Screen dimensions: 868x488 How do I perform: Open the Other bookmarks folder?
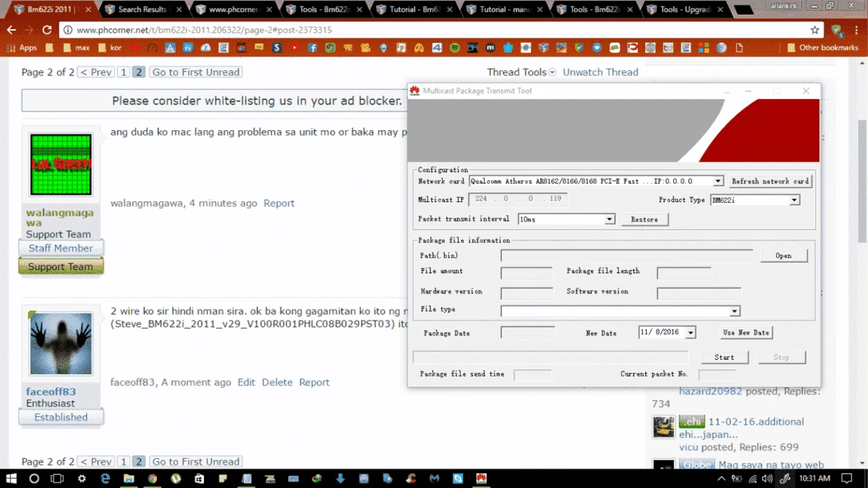pyautogui.click(x=822, y=48)
